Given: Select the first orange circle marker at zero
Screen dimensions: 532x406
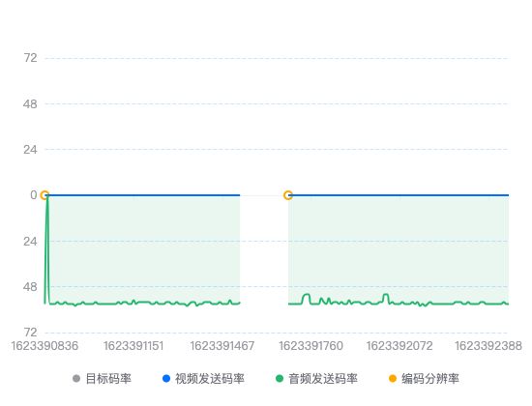Looking at the screenshot, I should (44, 195).
